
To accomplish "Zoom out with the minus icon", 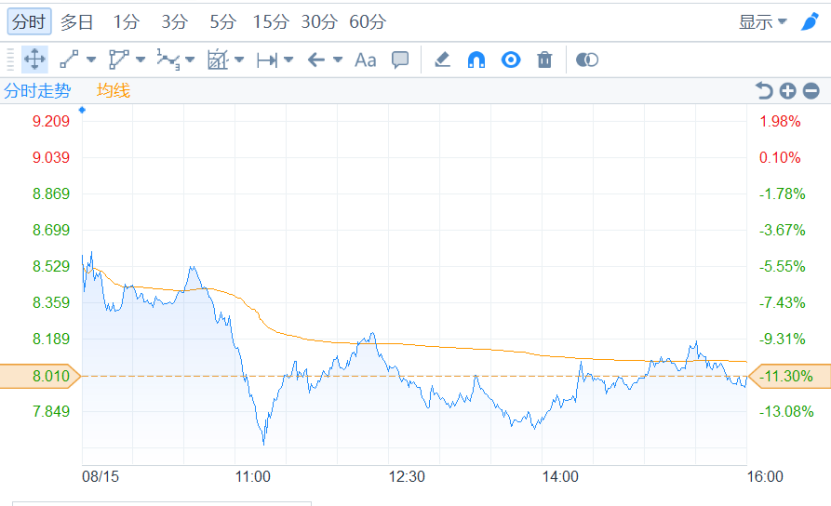I will click(x=811, y=91).
